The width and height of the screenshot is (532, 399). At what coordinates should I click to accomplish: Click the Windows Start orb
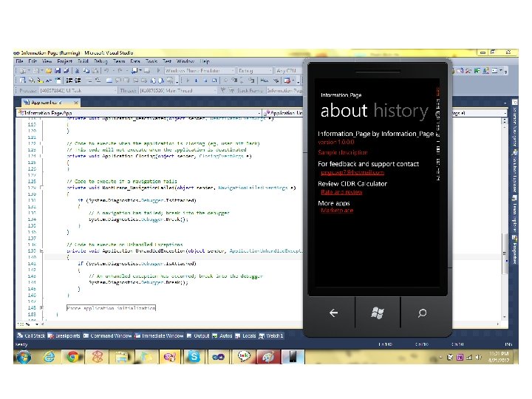(x=24, y=357)
